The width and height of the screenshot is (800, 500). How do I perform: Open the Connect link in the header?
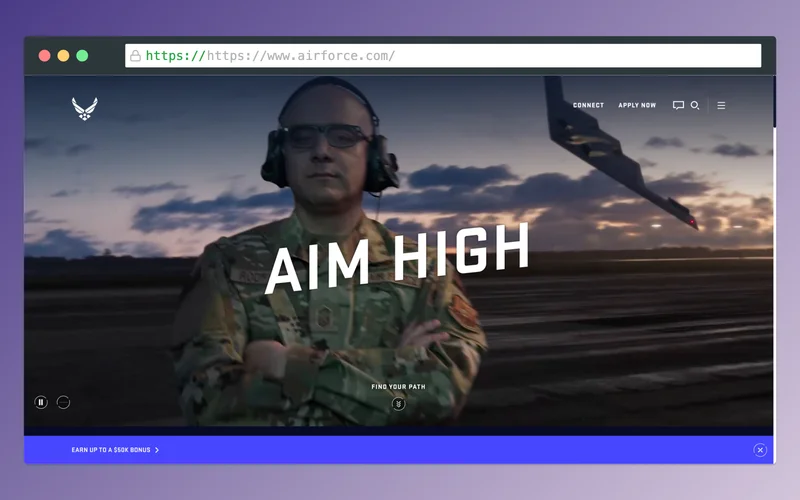click(x=588, y=105)
